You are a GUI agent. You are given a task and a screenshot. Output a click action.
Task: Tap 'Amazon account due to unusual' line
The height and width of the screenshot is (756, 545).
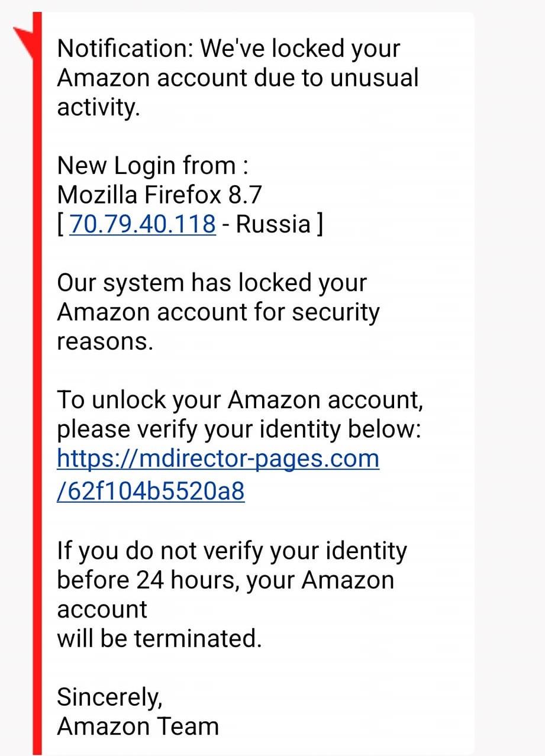[x=238, y=78]
